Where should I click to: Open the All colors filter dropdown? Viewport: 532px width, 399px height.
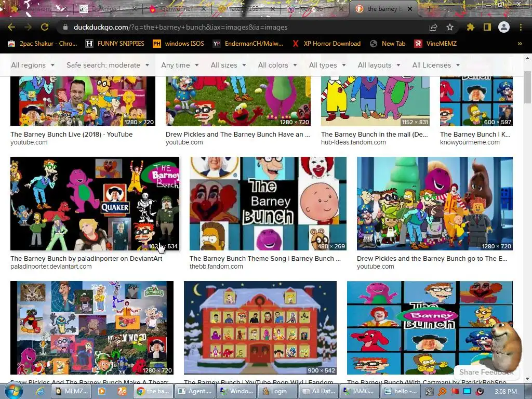[277, 65]
